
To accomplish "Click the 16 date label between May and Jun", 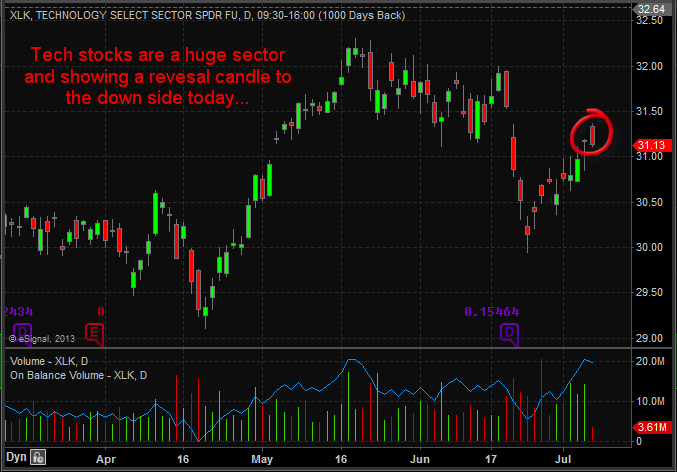I will coord(341,459).
